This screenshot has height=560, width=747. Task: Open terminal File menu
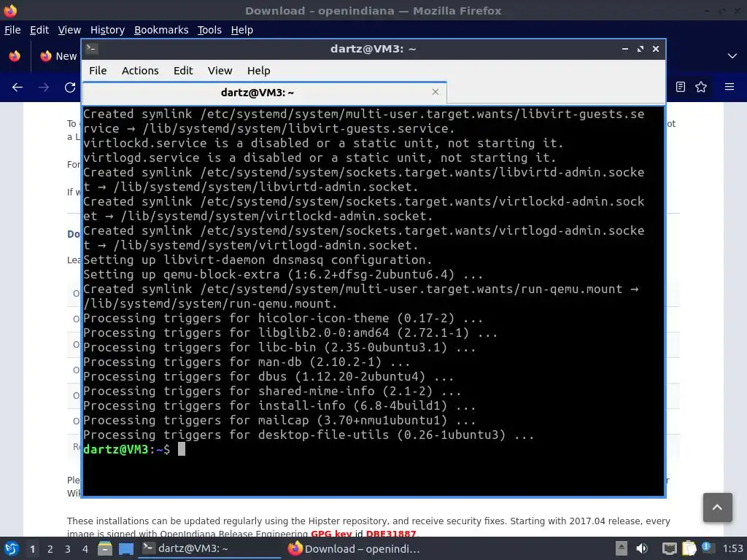[x=98, y=71]
